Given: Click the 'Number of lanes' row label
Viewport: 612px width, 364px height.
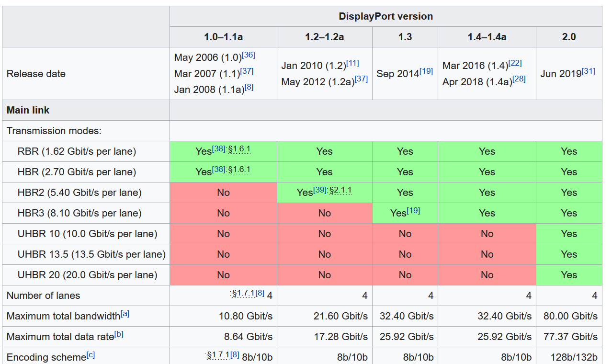Looking at the screenshot, I should coord(44,296).
